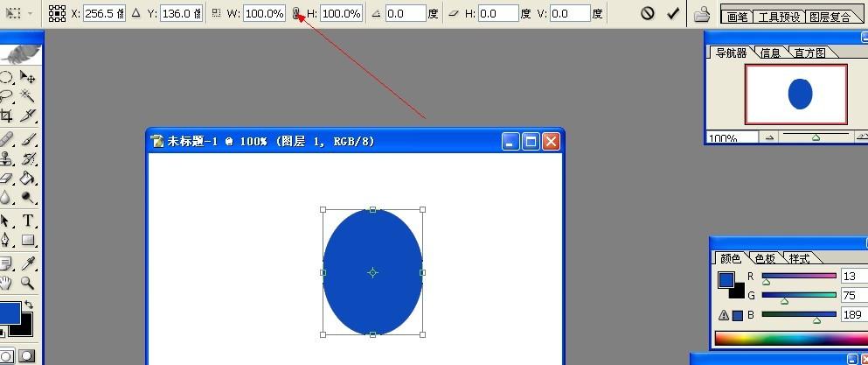Select the Eyedropper tool

[x=28, y=263]
